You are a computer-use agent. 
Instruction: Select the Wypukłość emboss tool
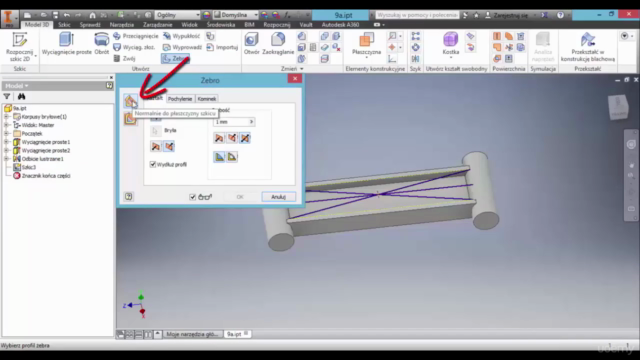[x=182, y=36]
